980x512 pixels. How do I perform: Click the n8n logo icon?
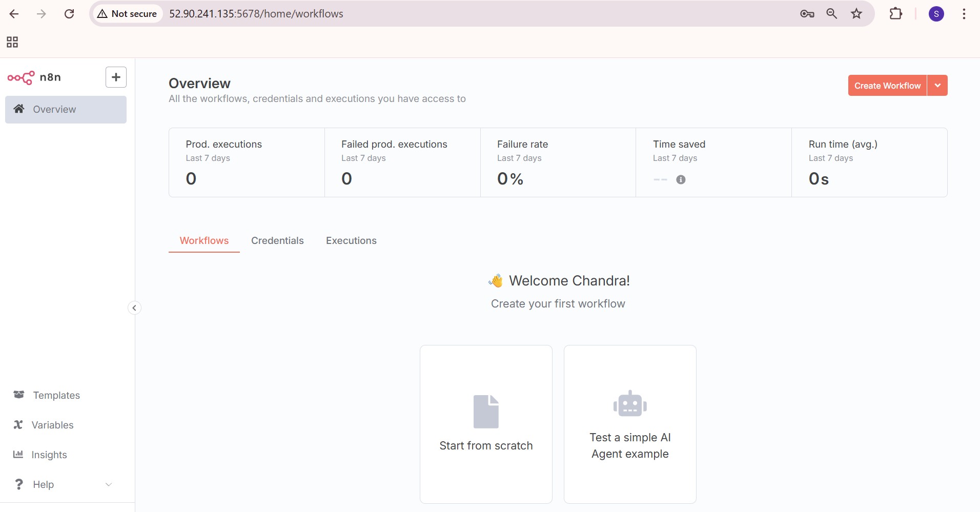(x=21, y=77)
